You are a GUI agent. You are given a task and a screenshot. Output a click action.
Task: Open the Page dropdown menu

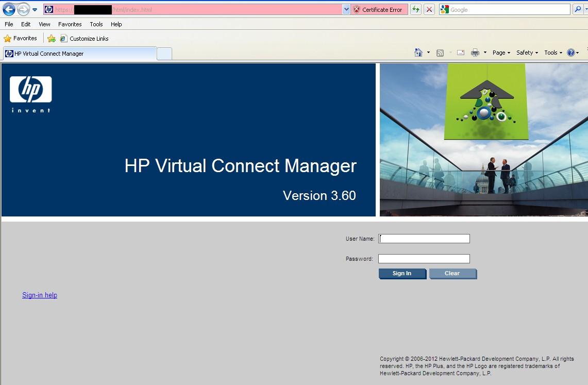[499, 52]
